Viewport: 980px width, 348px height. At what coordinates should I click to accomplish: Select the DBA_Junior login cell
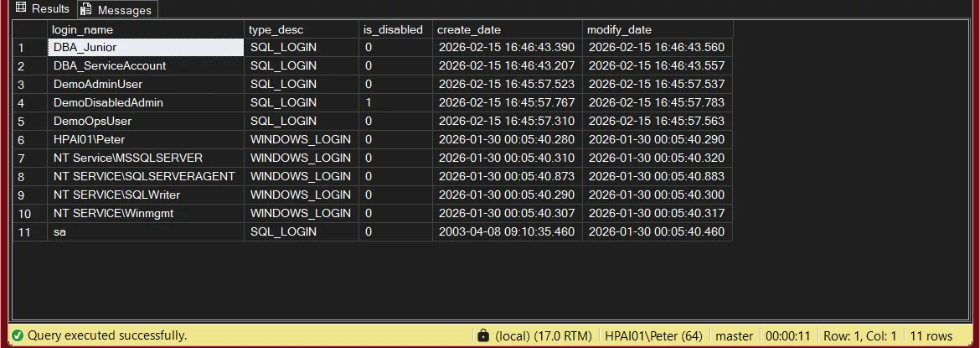point(146,48)
